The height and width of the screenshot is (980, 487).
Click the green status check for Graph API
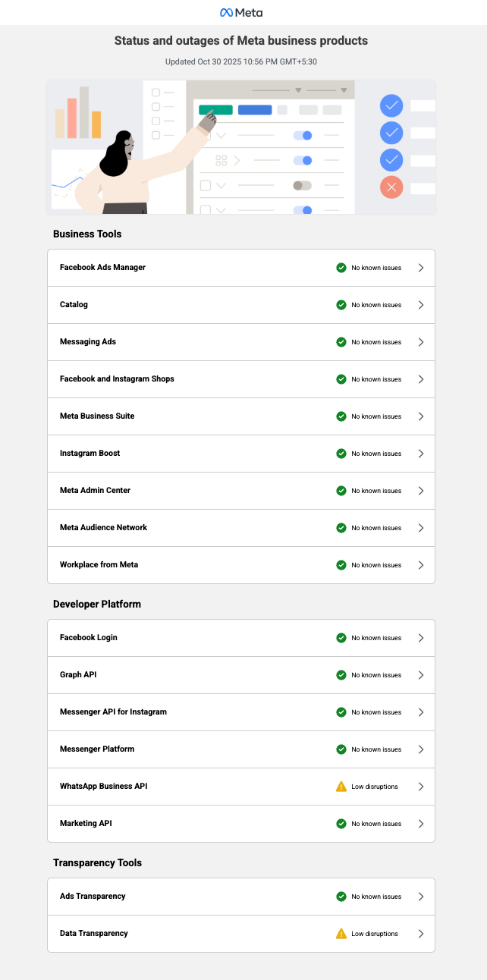(341, 675)
